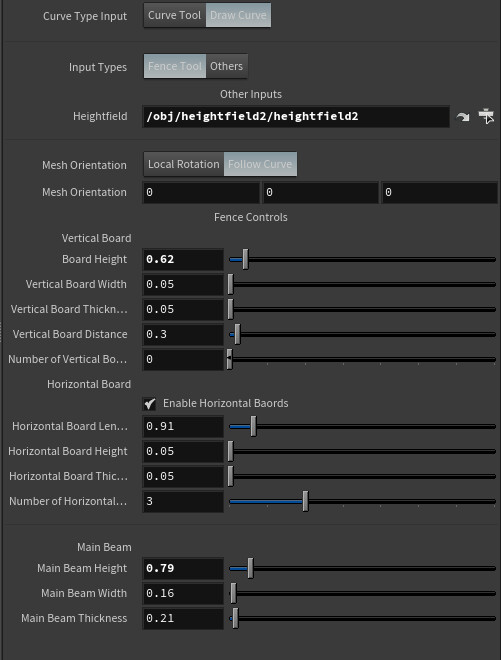
Task: Click the Number of Horizontal boards slider
Action: click(x=362, y=502)
